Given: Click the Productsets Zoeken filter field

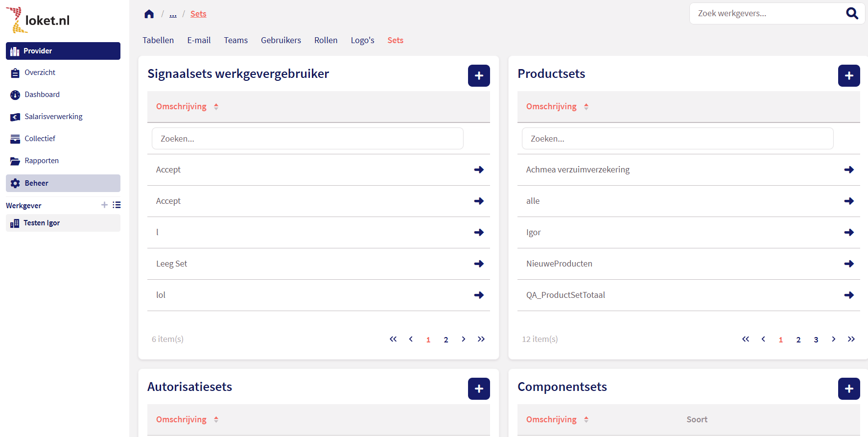Looking at the screenshot, I should pyautogui.click(x=677, y=139).
